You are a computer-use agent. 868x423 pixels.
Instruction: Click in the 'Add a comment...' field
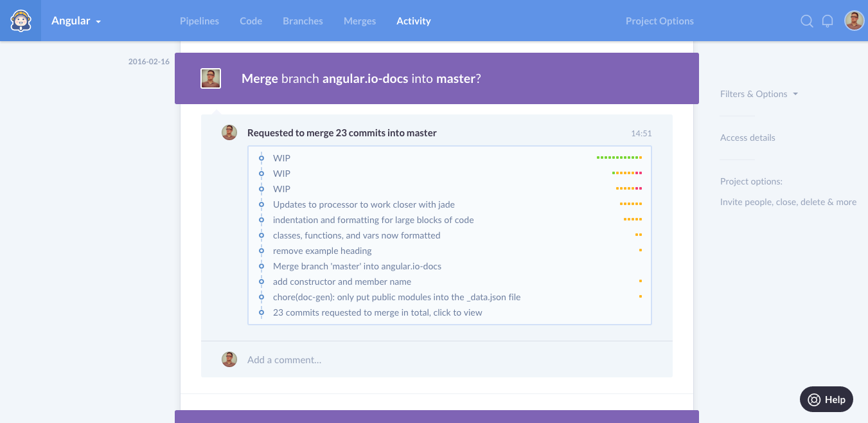click(x=450, y=359)
